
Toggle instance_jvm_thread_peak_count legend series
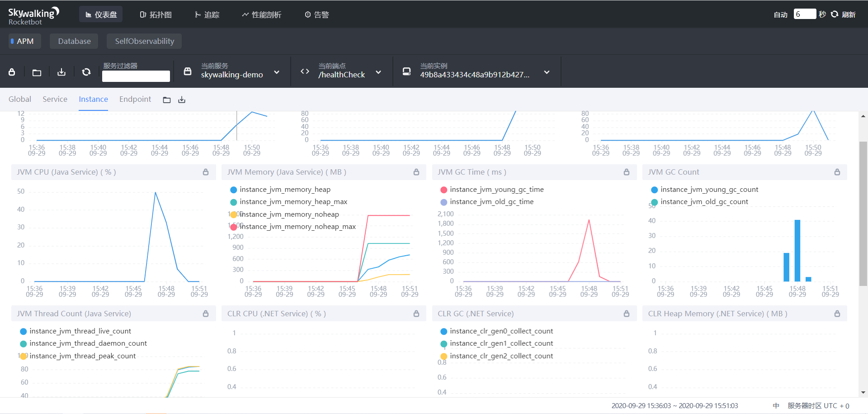[78, 356]
